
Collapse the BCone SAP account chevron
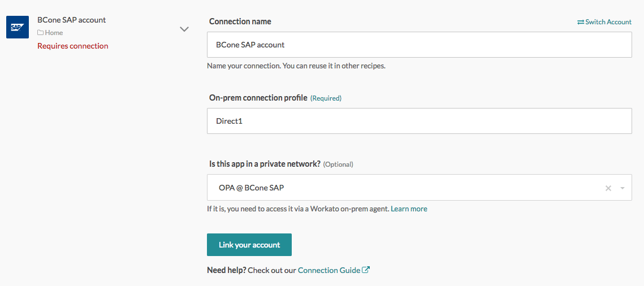tap(184, 29)
